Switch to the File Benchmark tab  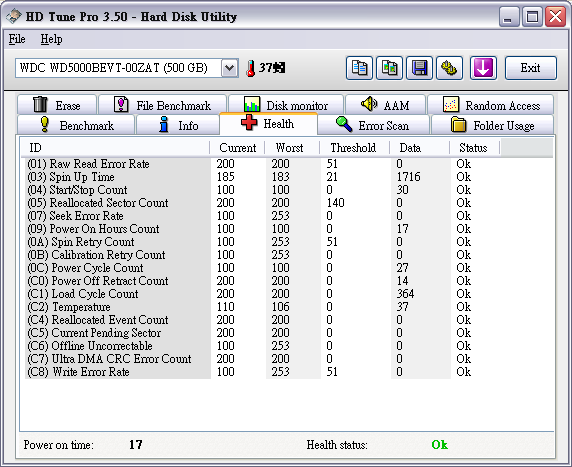coord(163,105)
